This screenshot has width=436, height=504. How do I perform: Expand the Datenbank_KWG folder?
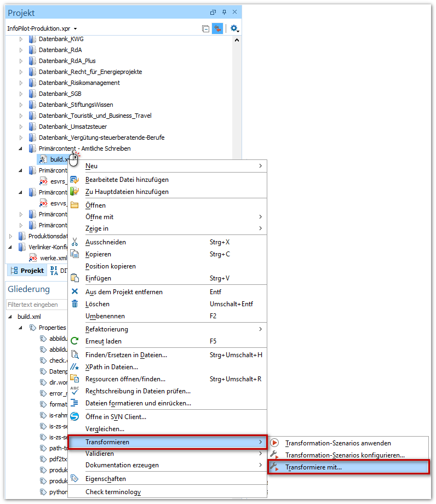21,39
